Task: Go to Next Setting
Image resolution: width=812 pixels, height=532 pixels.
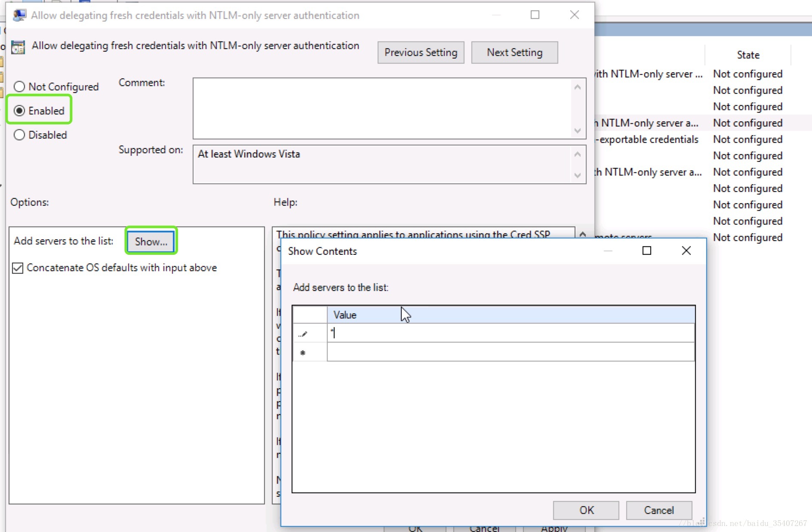Action: click(x=514, y=53)
